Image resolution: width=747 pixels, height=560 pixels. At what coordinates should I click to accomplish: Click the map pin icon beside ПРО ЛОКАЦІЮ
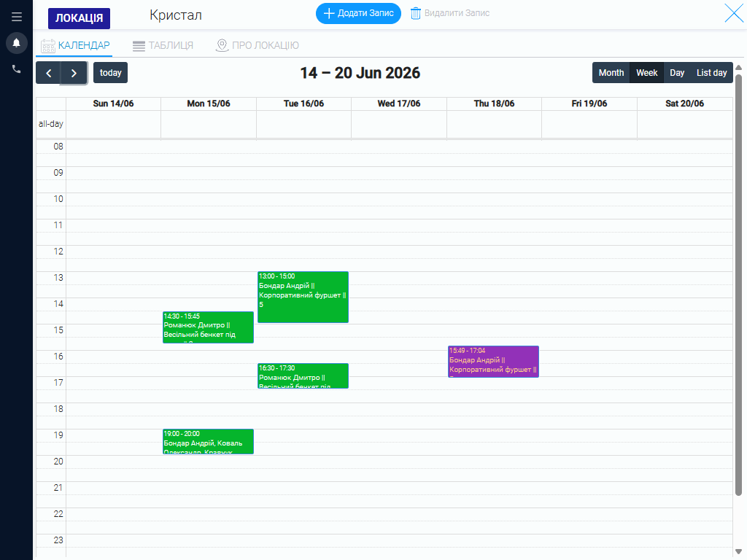(x=222, y=45)
